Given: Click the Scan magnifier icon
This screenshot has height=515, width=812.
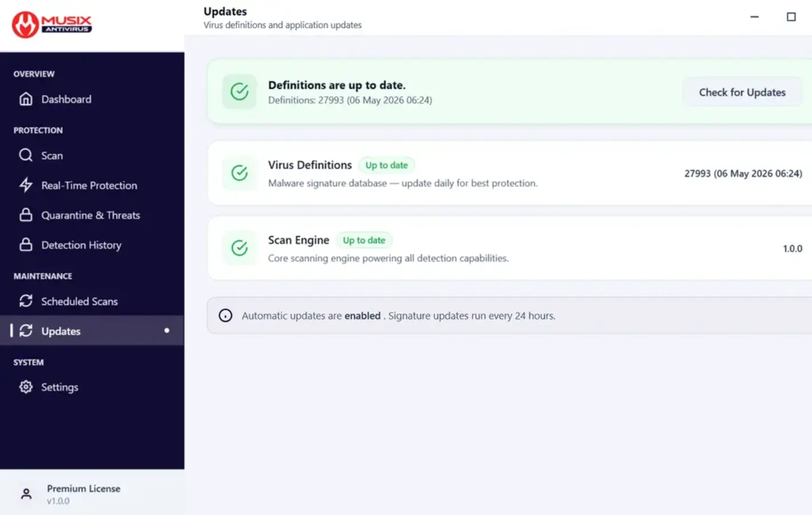Looking at the screenshot, I should click(26, 155).
